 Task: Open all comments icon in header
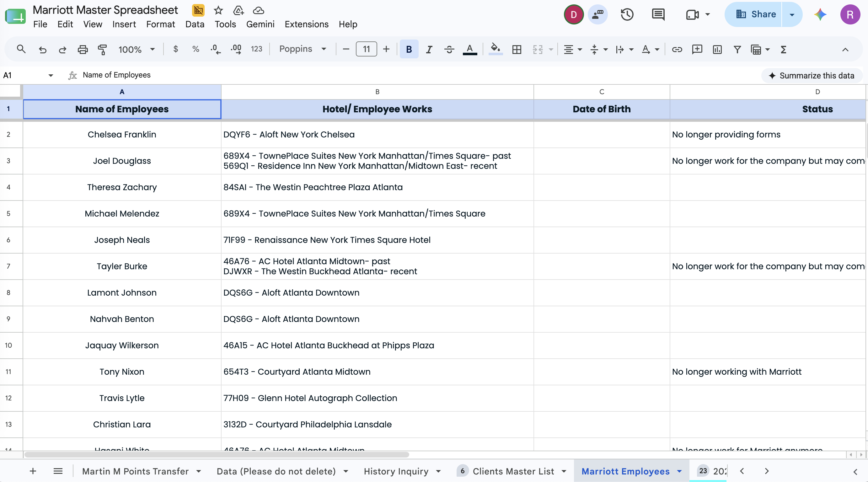[x=658, y=14]
